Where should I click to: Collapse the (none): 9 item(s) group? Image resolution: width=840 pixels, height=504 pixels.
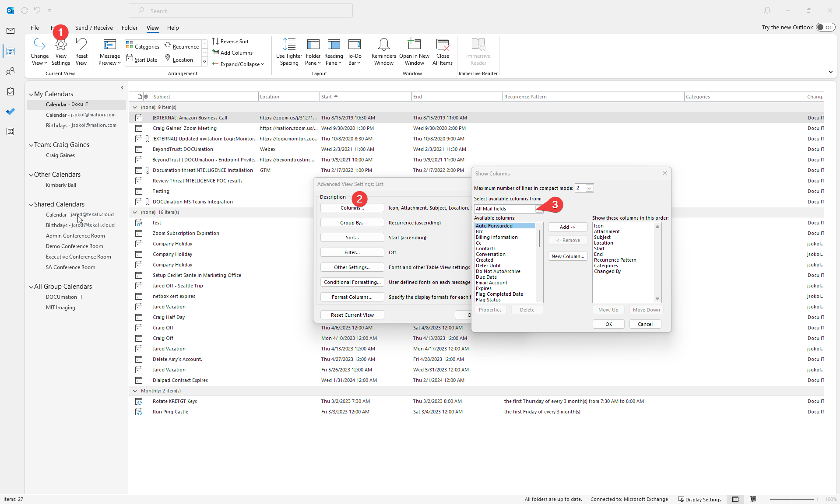point(135,107)
